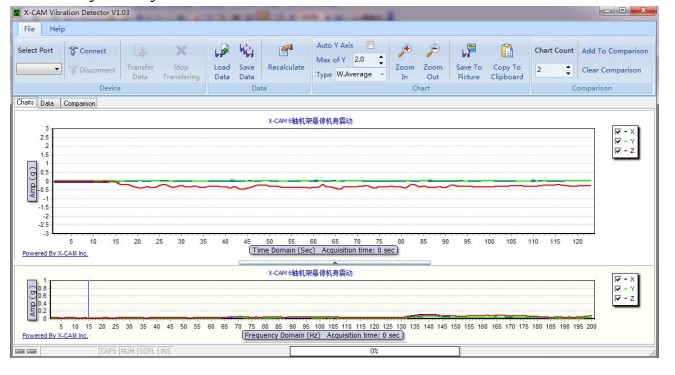Click the NUM status bar indicator
675x375 pixels.
tap(127, 351)
